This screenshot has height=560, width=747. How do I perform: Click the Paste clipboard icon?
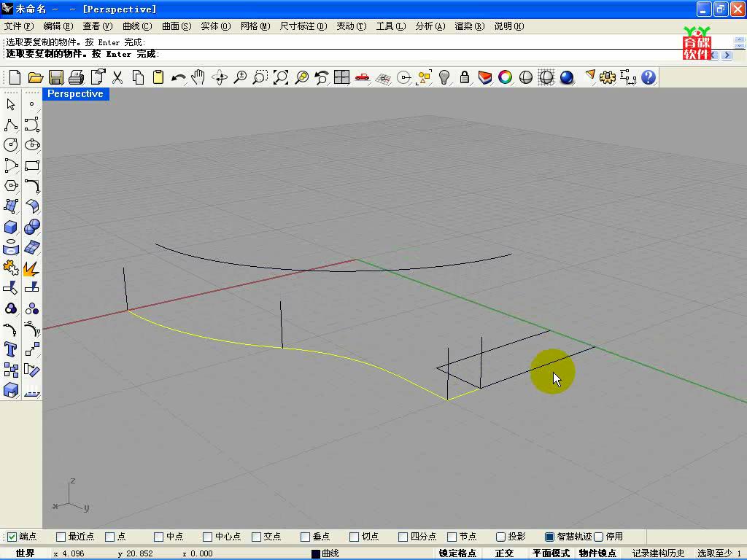click(x=158, y=77)
